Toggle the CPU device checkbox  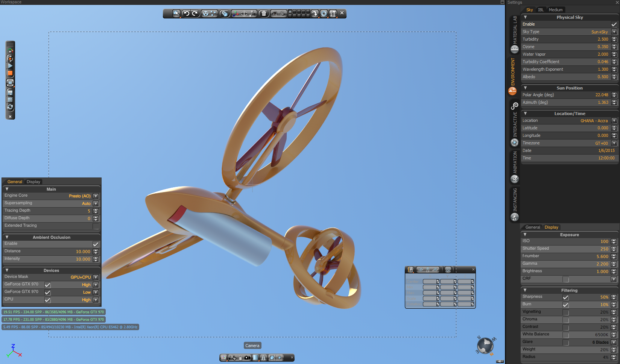click(48, 300)
